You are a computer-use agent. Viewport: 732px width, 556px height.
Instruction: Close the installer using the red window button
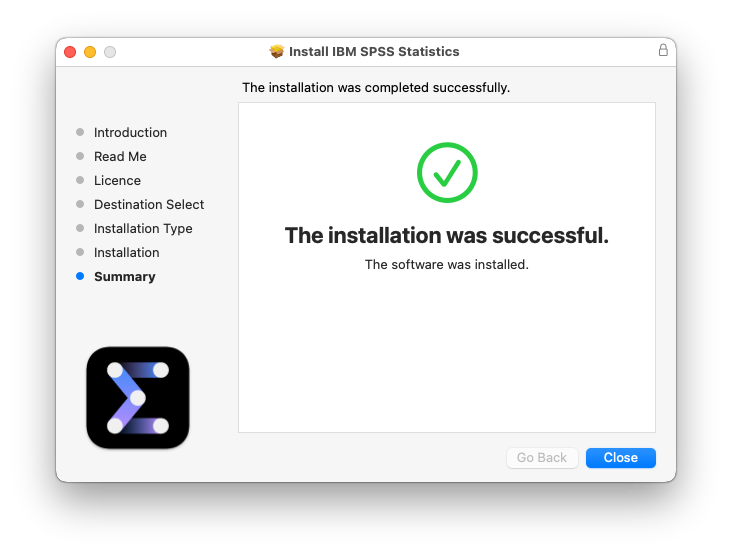coord(70,52)
